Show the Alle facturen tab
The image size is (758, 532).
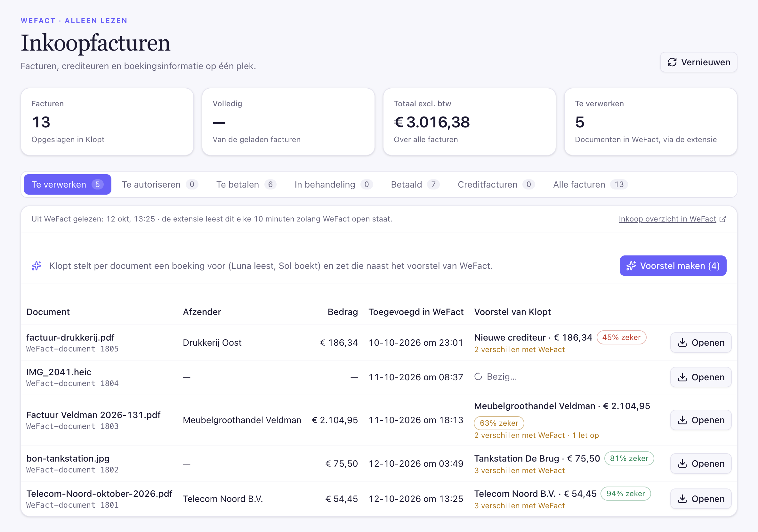click(x=590, y=184)
